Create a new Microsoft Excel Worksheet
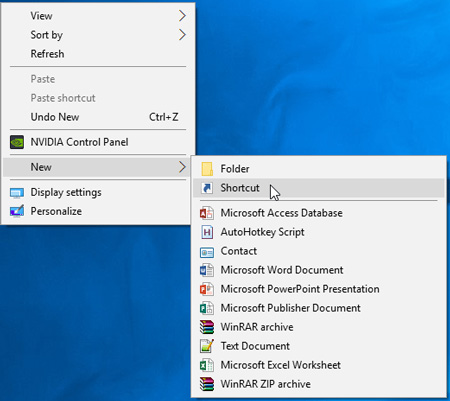 click(x=319, y=365)
